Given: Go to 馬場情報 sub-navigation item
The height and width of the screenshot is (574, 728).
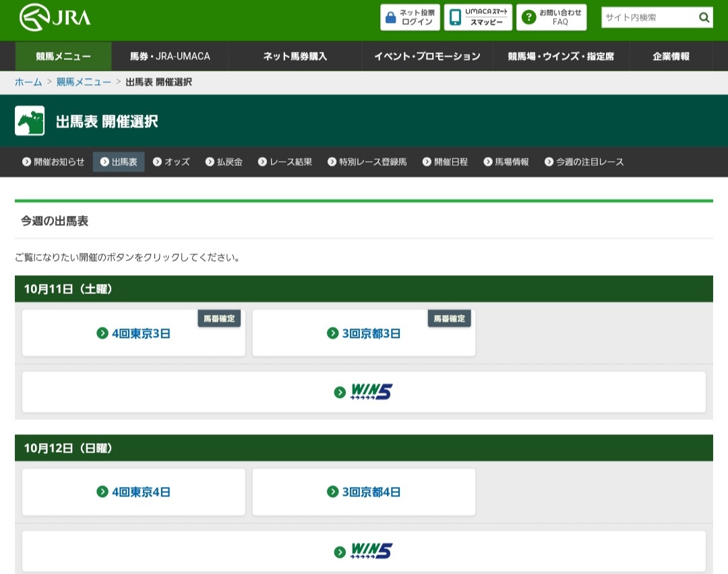Looking at the screenshot, I should coord(506,162).
